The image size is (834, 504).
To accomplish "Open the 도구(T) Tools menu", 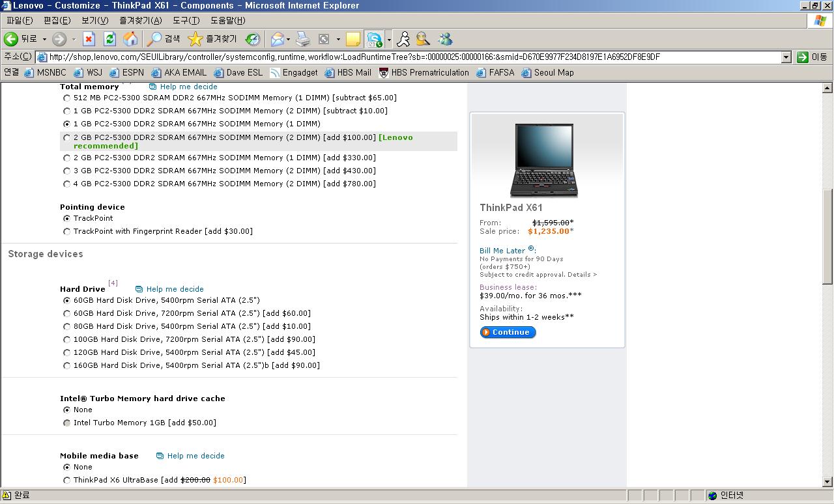I will coord(186,21).
